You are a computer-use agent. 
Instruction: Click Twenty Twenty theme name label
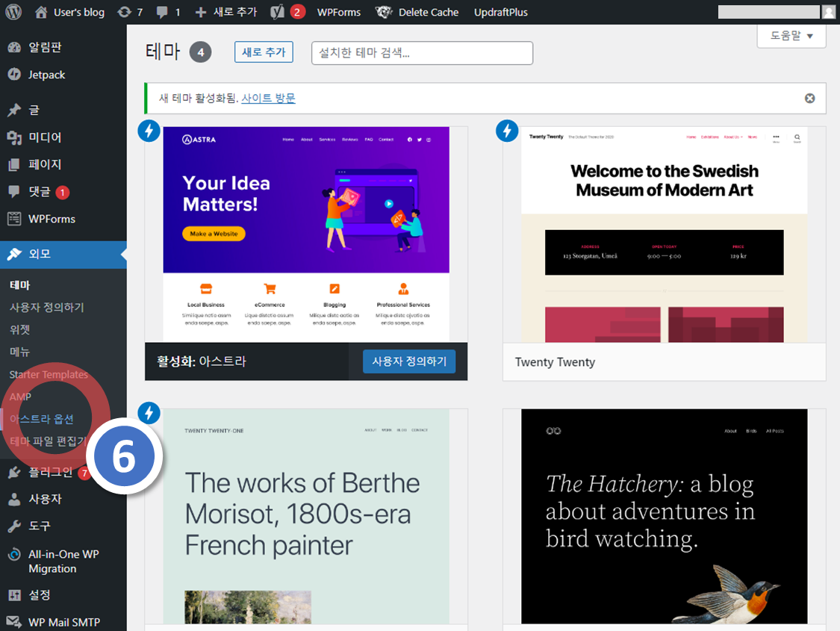click(555, 362)
